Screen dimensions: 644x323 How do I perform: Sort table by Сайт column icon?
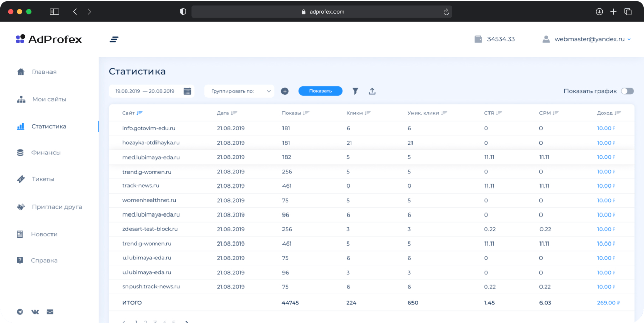point(140,113)
